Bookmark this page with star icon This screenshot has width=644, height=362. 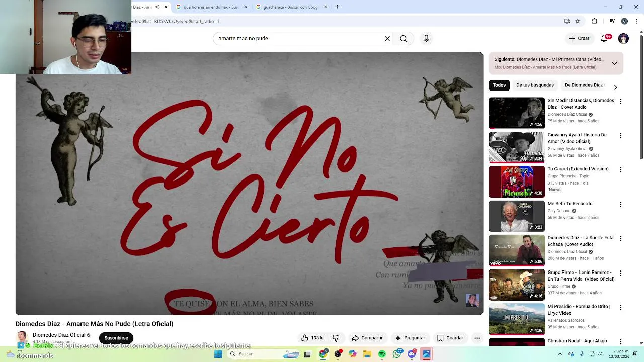(578, 21)
